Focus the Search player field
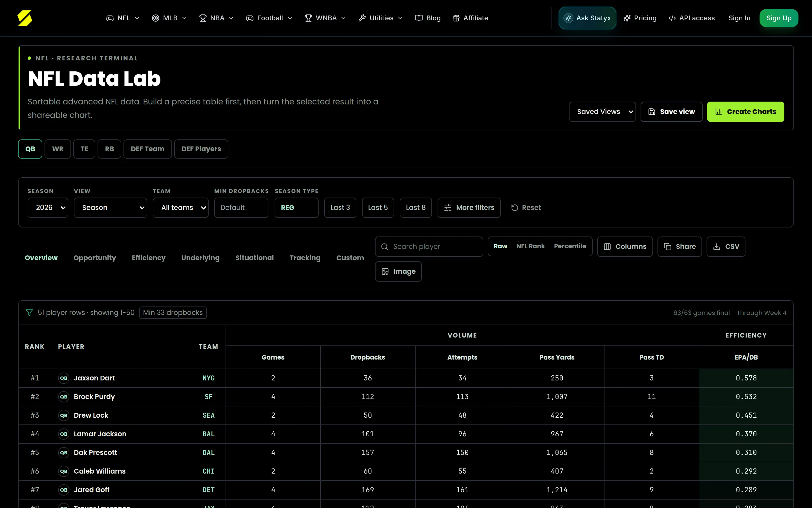The image size is (812, 508). click(x=429, y=247)
